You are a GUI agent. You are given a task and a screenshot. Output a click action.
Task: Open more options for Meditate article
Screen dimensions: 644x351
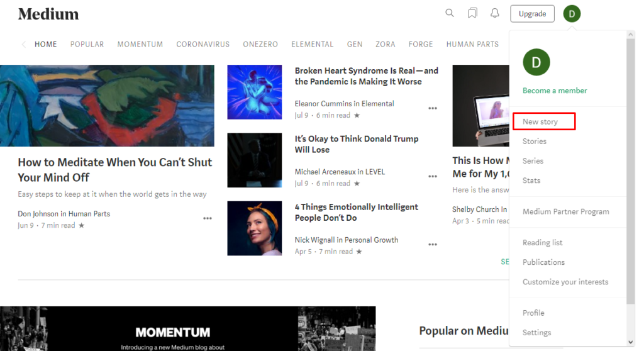click(208, 218)
